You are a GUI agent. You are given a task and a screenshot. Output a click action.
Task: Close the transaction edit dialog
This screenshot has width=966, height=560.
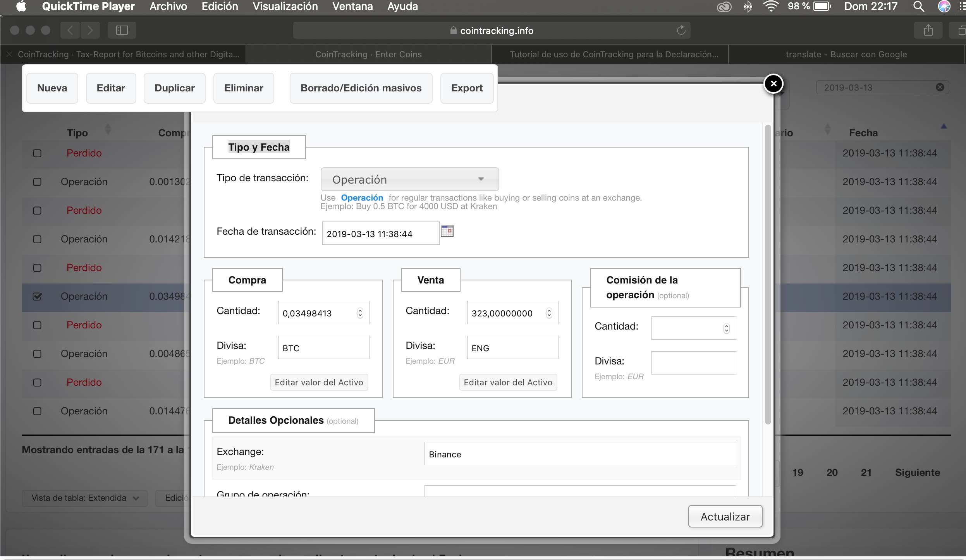773,84
